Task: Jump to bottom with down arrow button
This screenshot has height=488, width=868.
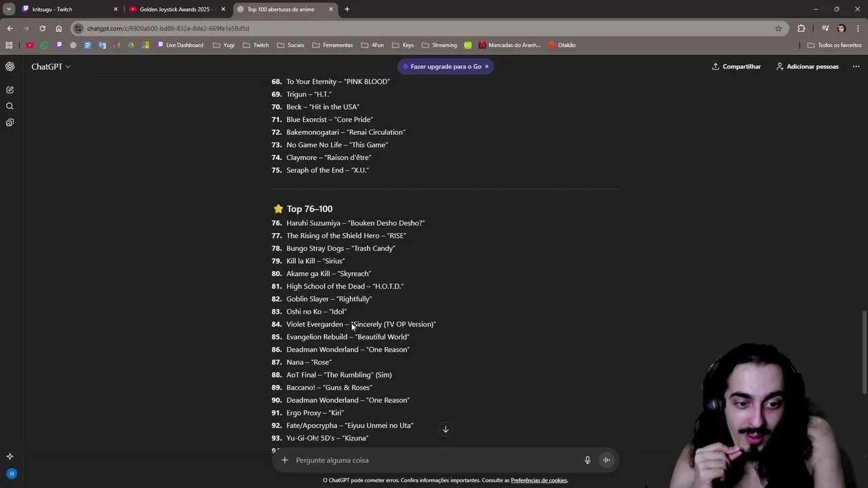Action: pyautogui.click(x=446, y=429)
